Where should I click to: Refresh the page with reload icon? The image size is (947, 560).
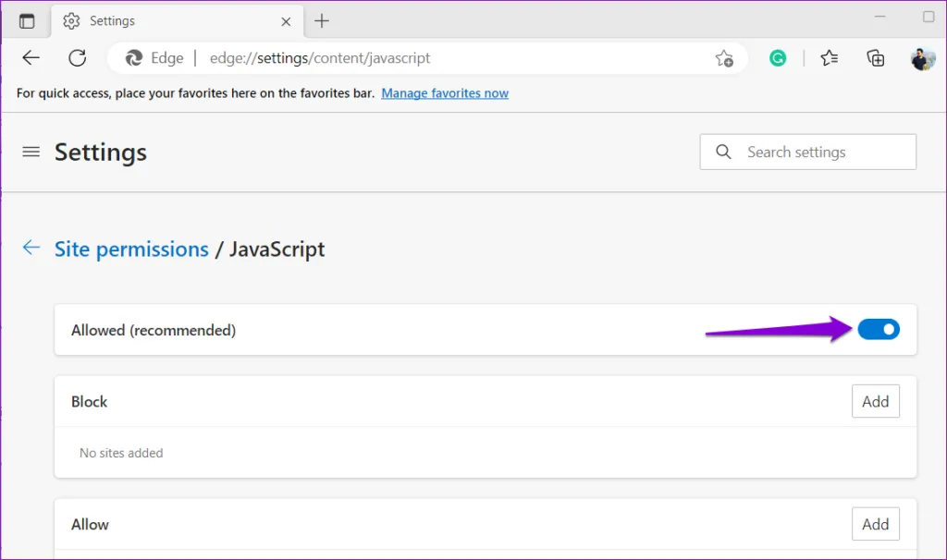78,58
